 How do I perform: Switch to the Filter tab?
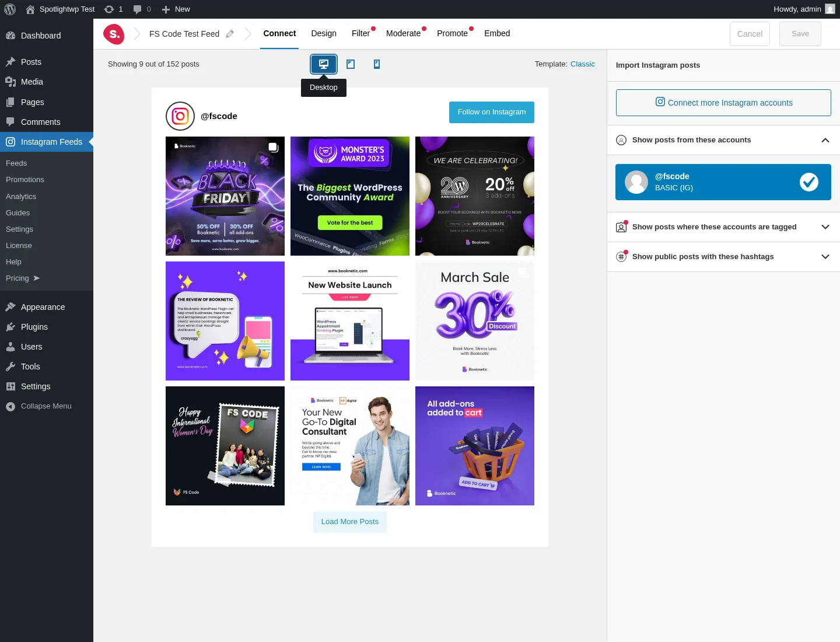click(361, 34)
